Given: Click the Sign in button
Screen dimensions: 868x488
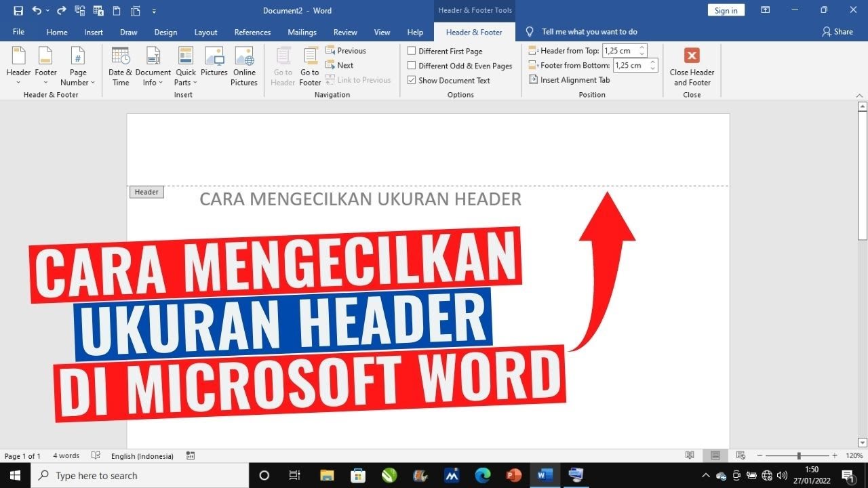Looking at the screenshot, I should pyautogui.click(x=726, y=10).
